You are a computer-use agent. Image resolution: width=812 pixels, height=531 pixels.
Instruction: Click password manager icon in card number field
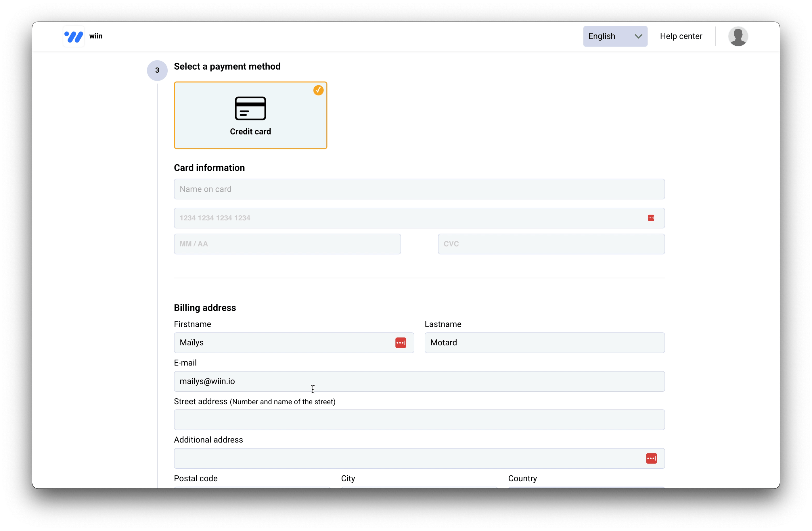[x=651, y=218]
